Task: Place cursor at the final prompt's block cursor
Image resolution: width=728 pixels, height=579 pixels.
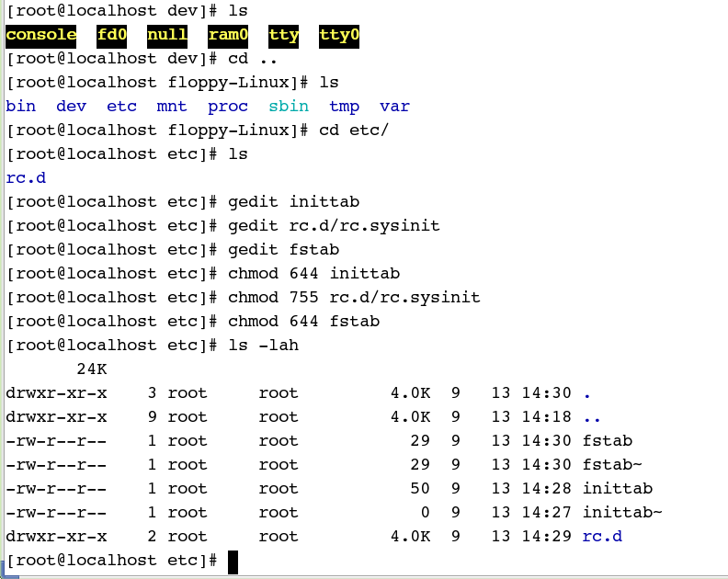Action: click(233, 562)
